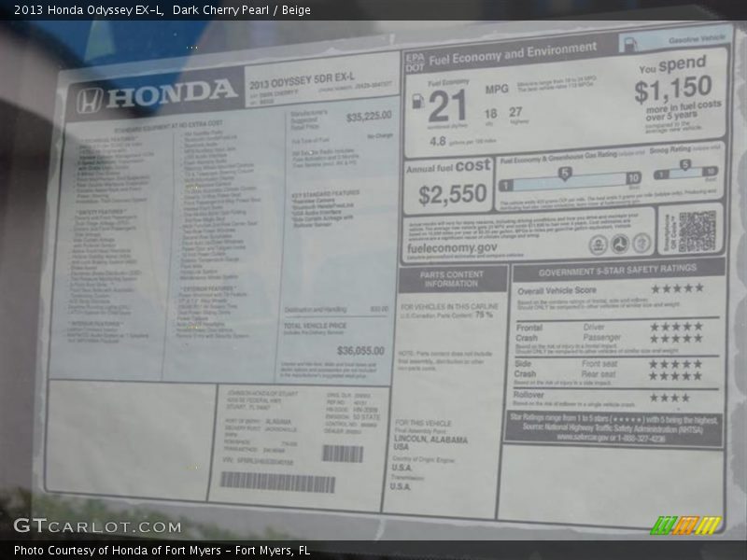Open the fueleconomy.gov link text

click(x=452, y=248)
